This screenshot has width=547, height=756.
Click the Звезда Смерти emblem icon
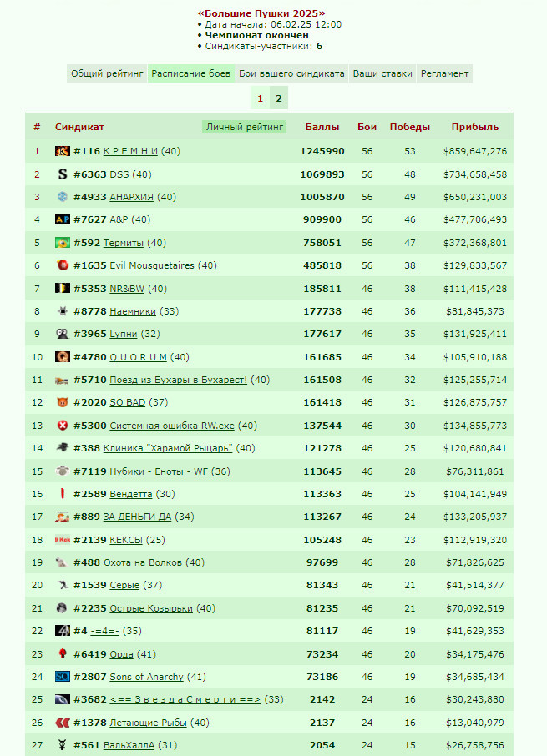tap(63, 699)
